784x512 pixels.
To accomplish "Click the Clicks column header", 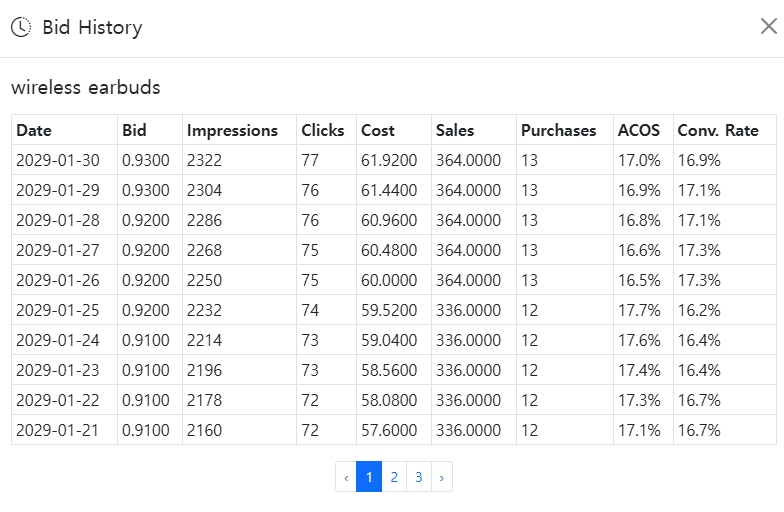I will pos(322,130).
